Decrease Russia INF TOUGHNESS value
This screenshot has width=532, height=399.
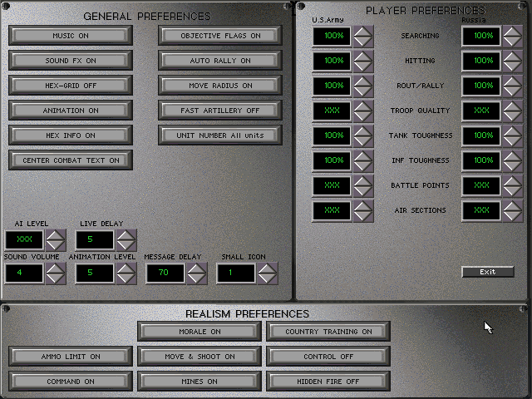[x=512, y=166]
